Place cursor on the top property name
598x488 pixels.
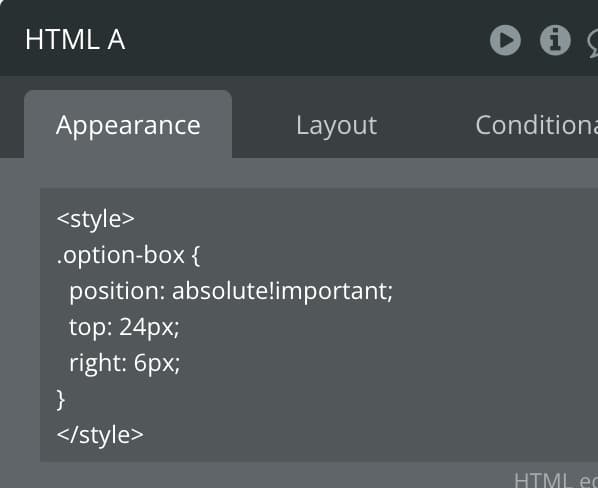[x=88, y=327]
